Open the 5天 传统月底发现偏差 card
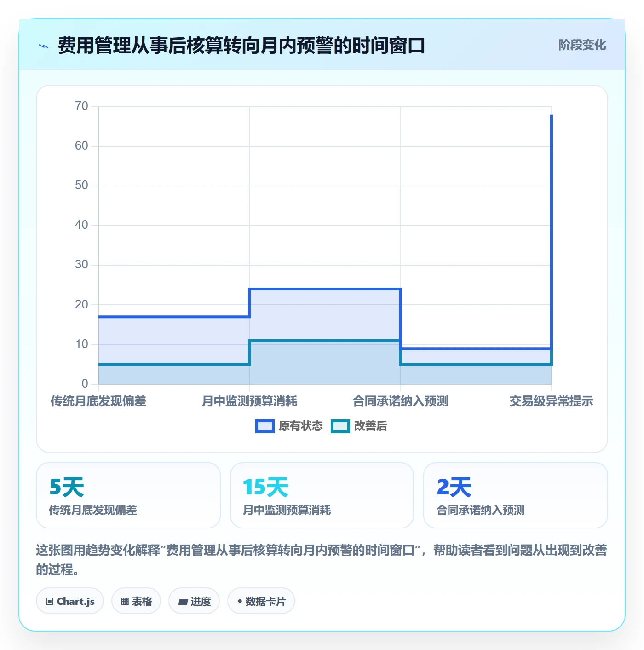Image resolution: width=644 pixels, height=650 pixels. click(128, 495)
